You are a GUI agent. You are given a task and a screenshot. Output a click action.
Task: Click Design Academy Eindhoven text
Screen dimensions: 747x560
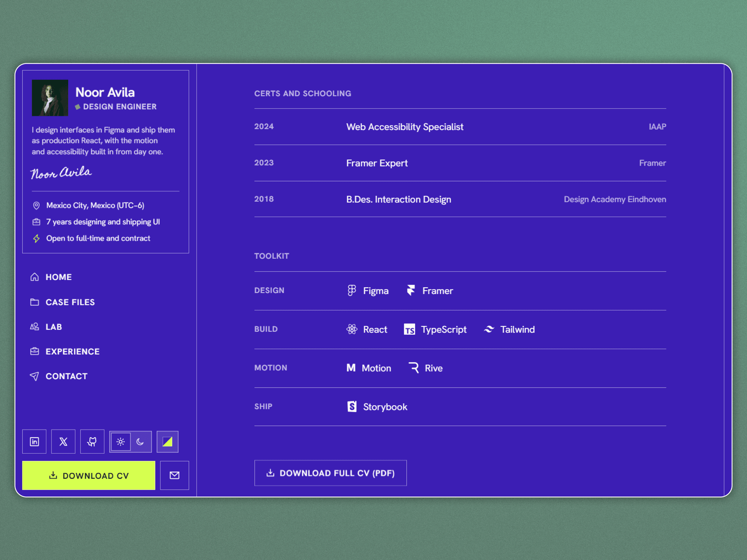tap(615, 199)
